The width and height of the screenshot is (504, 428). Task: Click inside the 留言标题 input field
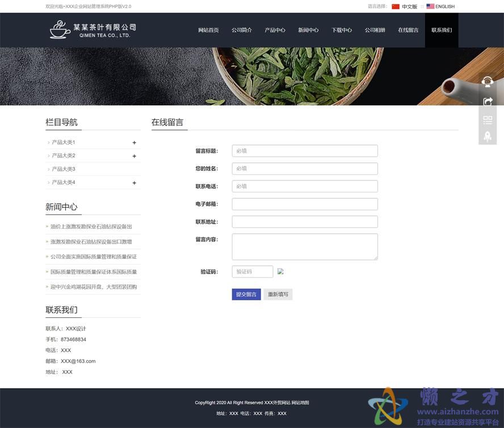tap(304, 150)
